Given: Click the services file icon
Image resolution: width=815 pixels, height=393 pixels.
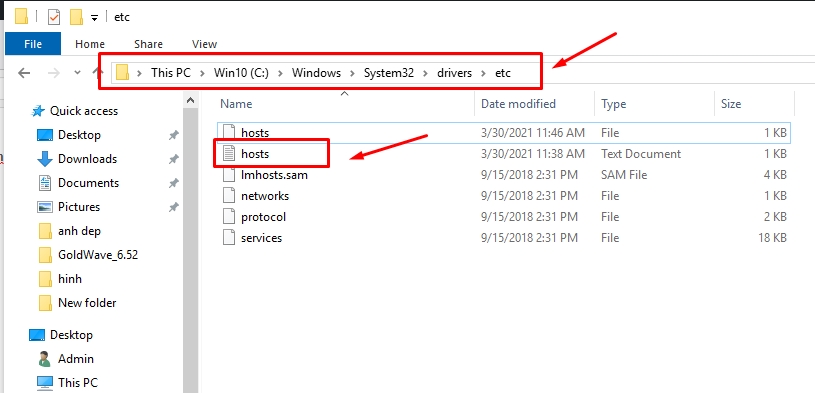Looking at the screenshot, I should pyautogui.click(x=229, y=238).
